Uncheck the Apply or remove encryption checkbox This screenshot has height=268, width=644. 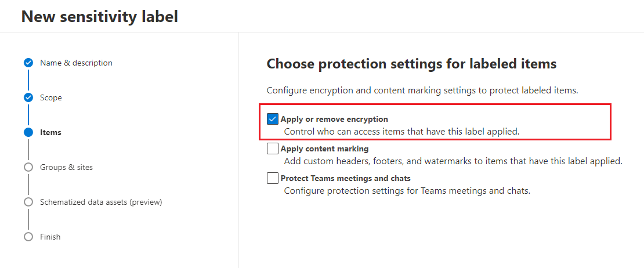tap(273, 119)
